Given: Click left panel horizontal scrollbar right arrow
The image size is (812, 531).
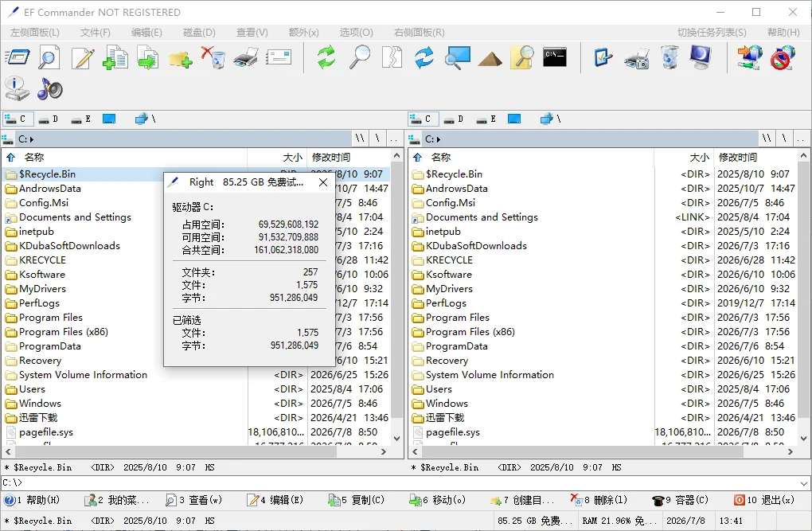Looking at the screenshot, I should point(383,451).
